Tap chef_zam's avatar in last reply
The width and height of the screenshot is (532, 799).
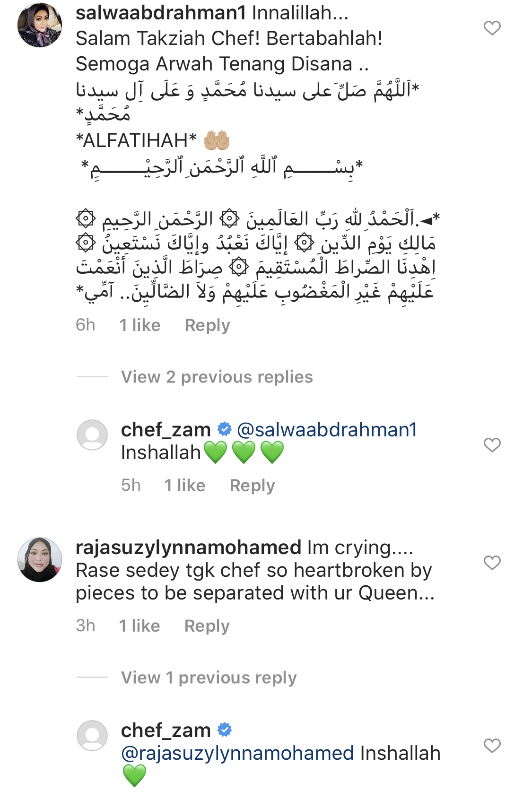pos(92,735)
